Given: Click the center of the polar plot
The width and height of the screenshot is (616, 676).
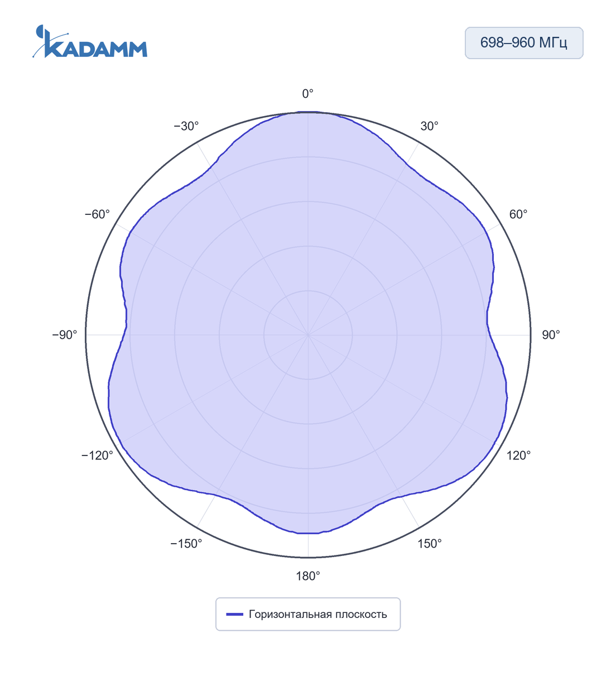Looking at the screenshot, I should (308, 335).
